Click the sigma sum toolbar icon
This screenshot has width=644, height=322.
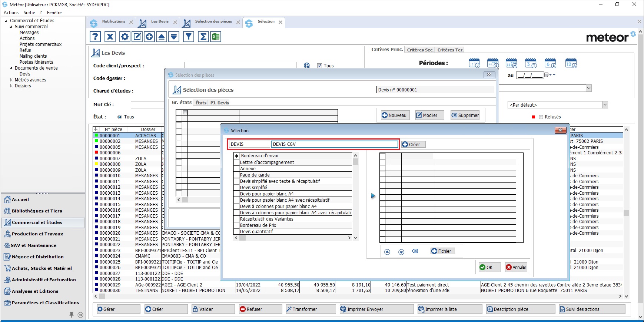[203, 37]
